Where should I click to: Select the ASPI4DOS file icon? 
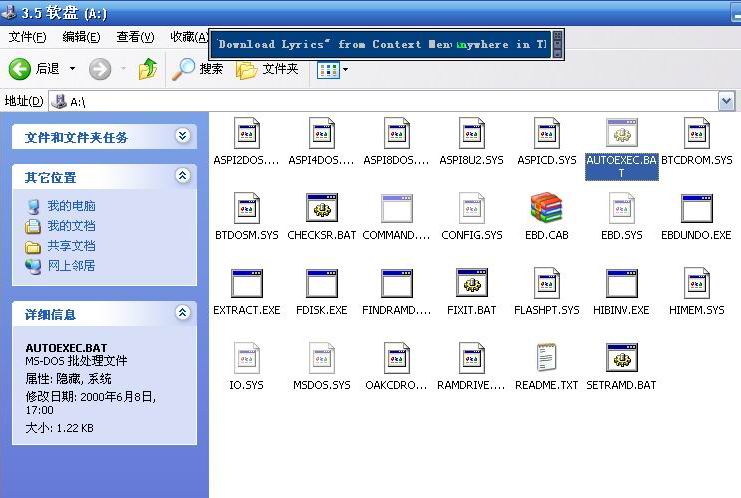coord(321,133)
